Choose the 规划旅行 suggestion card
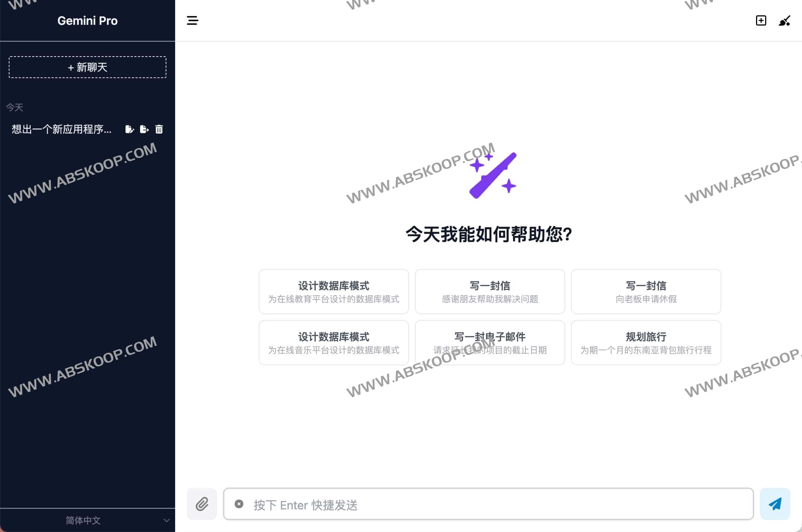Image resolution: width=802 pixels, height=532 pixels. (x=645, y=342)
